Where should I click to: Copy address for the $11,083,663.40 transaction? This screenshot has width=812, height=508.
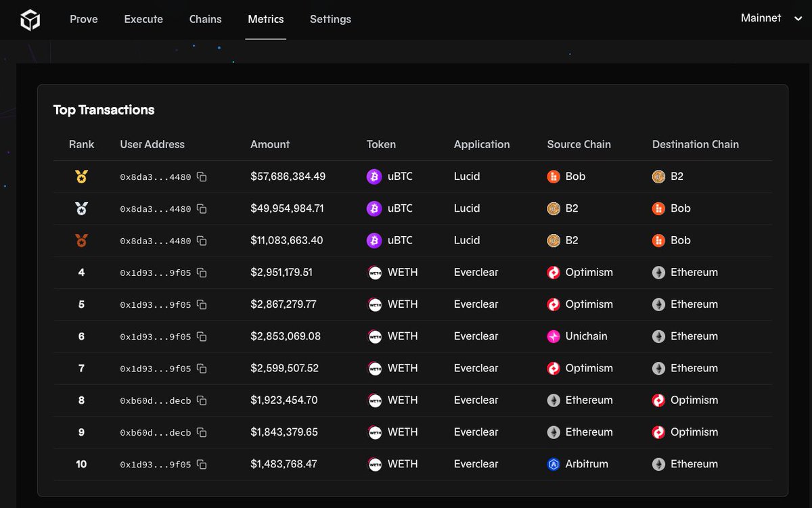coord(202,241)
